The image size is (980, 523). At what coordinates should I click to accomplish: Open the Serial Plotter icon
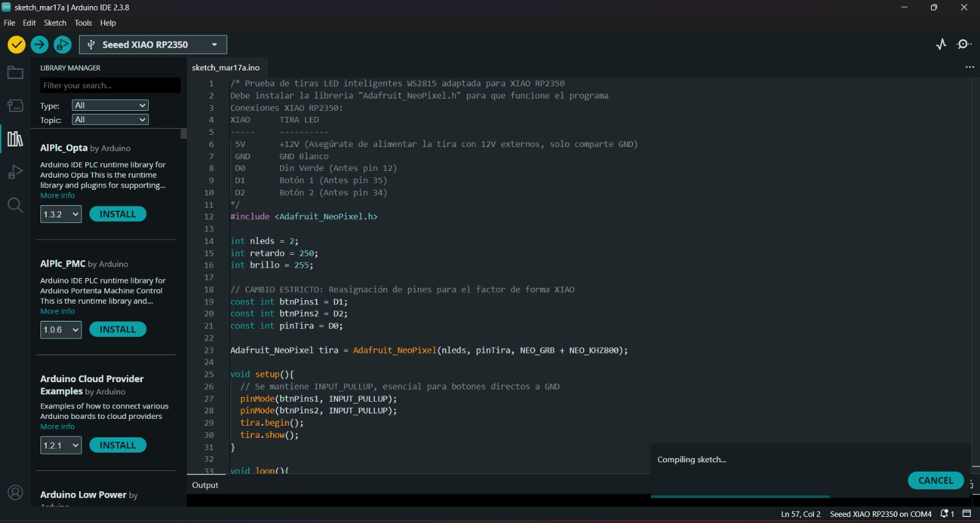point(941,44)
